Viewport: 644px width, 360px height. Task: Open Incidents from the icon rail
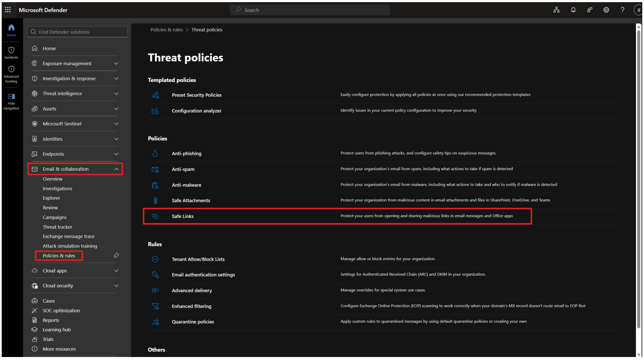(11, 53)
